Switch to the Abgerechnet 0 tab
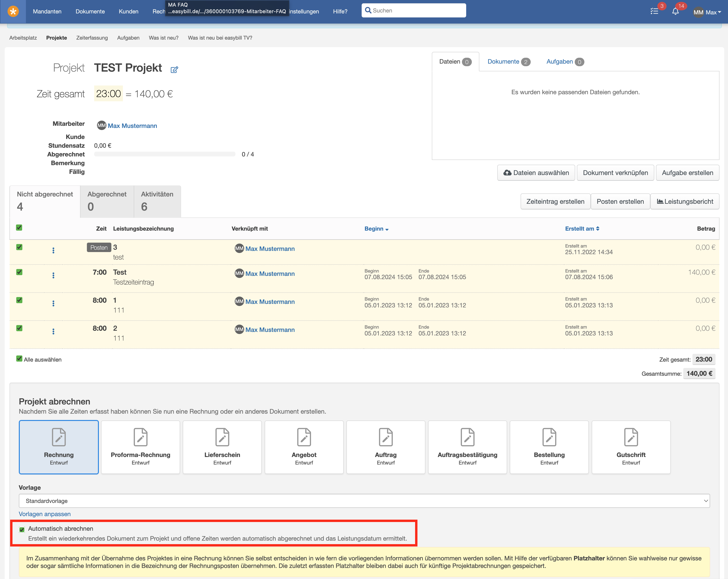The image size is (728, 579). [x=107, y=201]
